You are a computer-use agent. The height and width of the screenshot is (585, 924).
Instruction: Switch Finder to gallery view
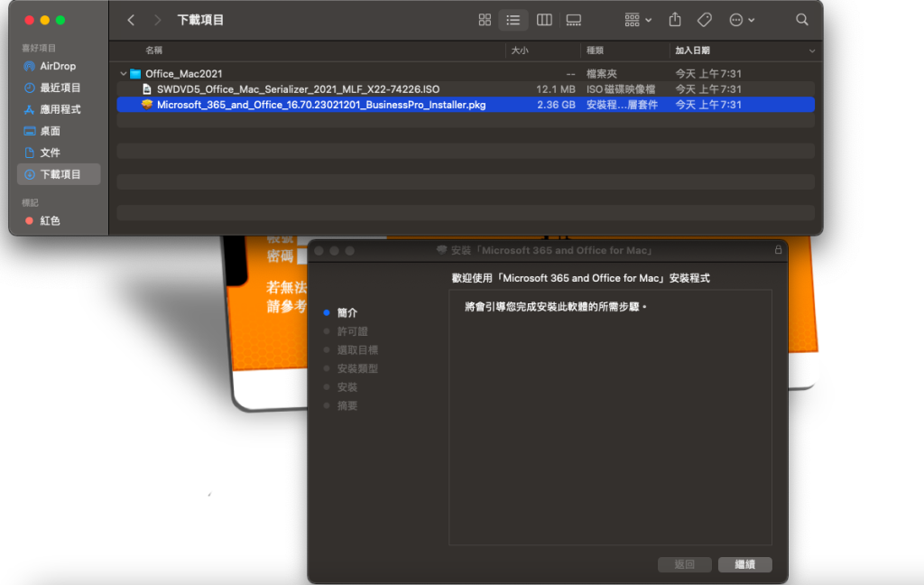pos(573,20)
